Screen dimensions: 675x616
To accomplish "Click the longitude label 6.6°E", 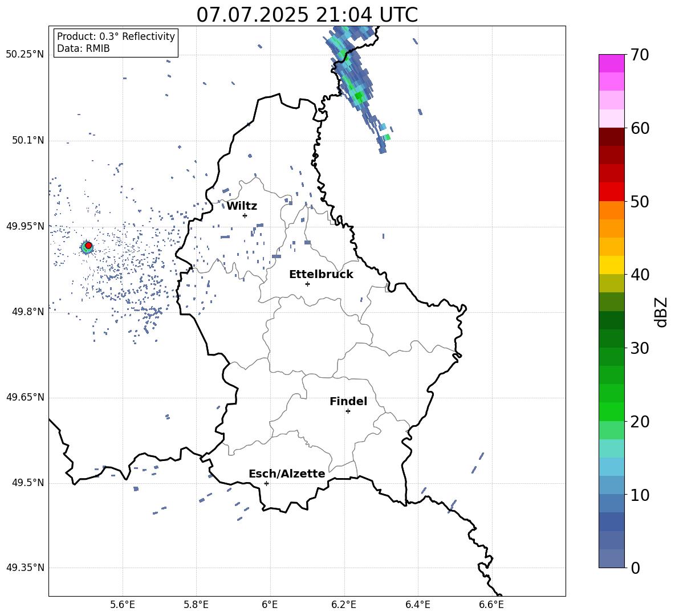I will (491, 605).
